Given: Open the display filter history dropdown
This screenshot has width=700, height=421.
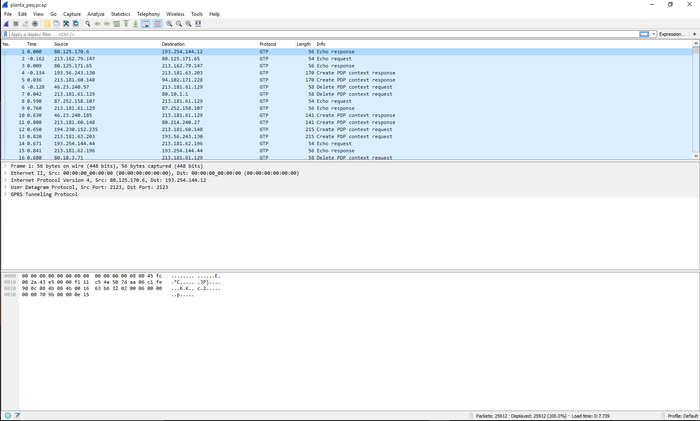Looking at the screenshot, I should pos(652,34).
